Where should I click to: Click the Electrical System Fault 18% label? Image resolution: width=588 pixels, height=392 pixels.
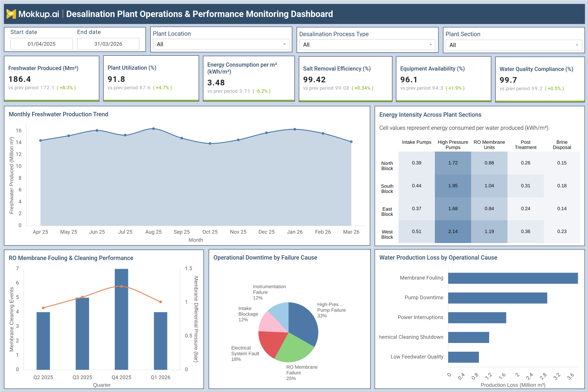(245, 353)
